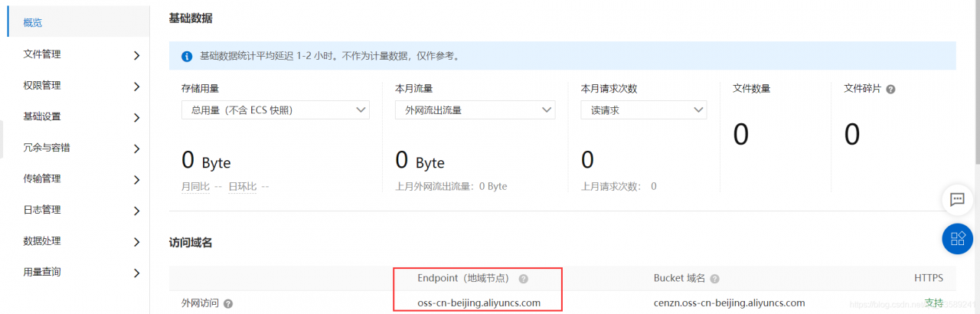Select the oss-cn-beijing.aliyuncs.com endpoint text

479,303
